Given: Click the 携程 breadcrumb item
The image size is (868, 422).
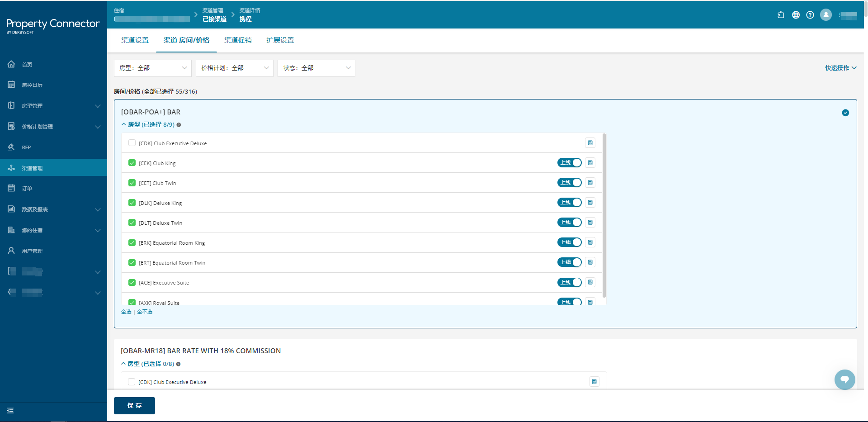Looking at the screenshot, I should 245,19.
